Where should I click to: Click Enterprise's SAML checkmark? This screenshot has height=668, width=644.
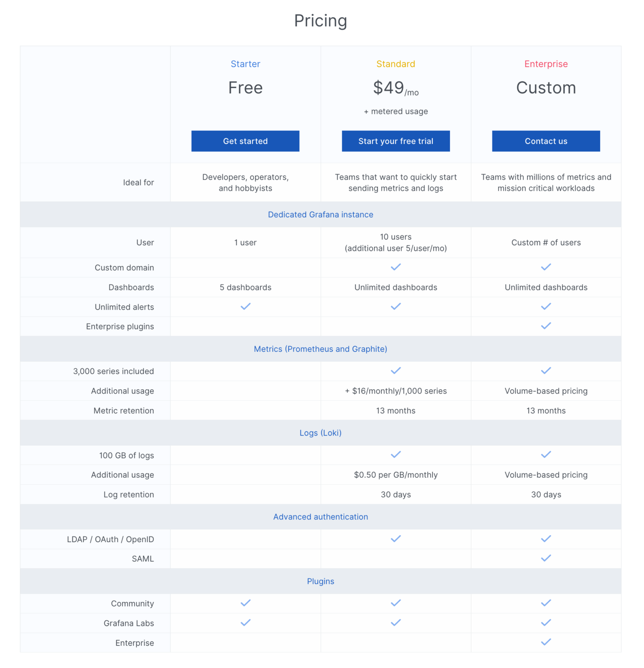546,558
